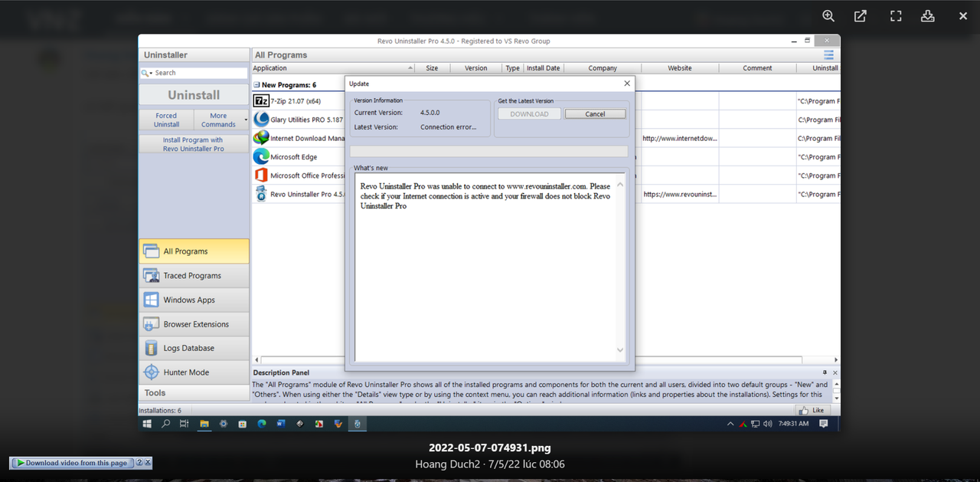The width and height of the screenshot is (980, 482).
Task: Select the Windows Apps module
Action: pyautogui.click(x=194, y=300)
